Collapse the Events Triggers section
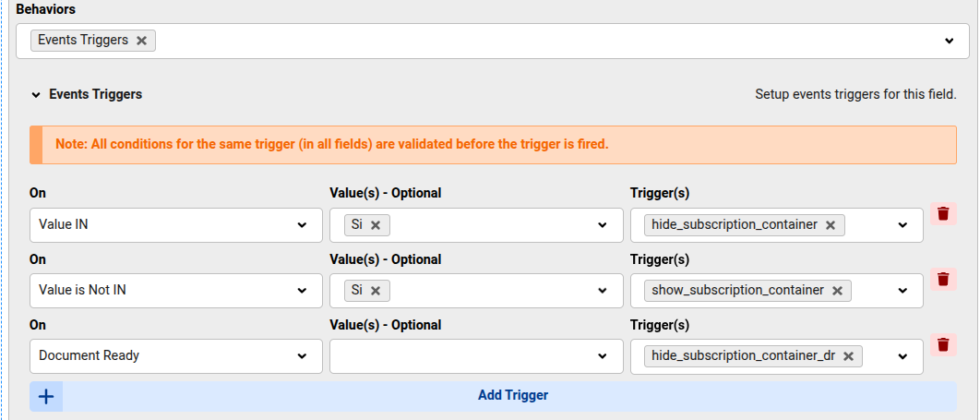Screen dimensions: 980x420 point(36,94)
